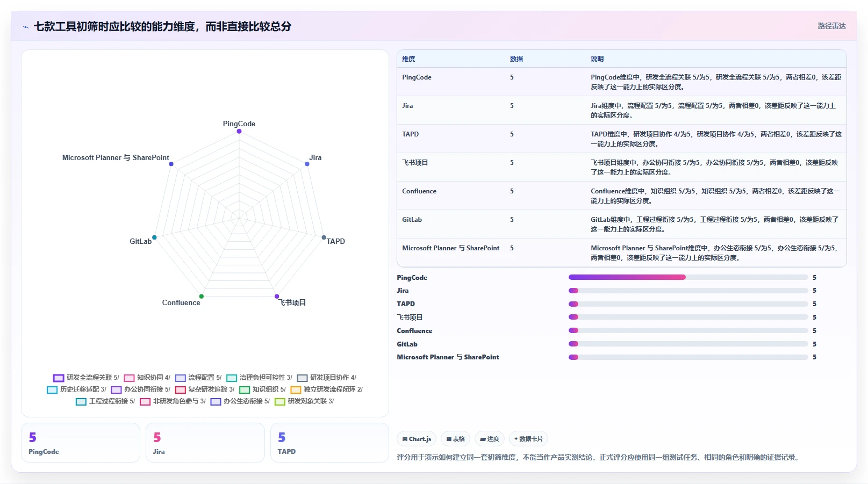This screenshot has width=868, height=484.
Task: Click the 路径雷达 label in the header
Action: 831,26
